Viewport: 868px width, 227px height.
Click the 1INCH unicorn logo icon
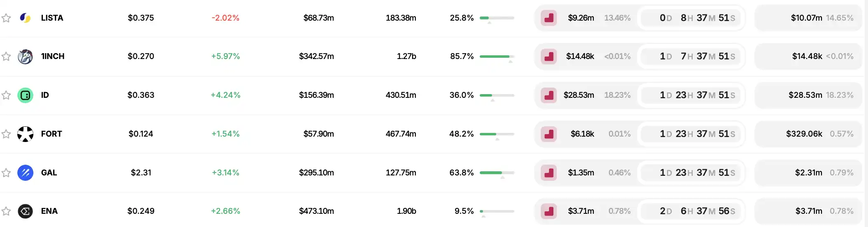click(x=25, y=57)
